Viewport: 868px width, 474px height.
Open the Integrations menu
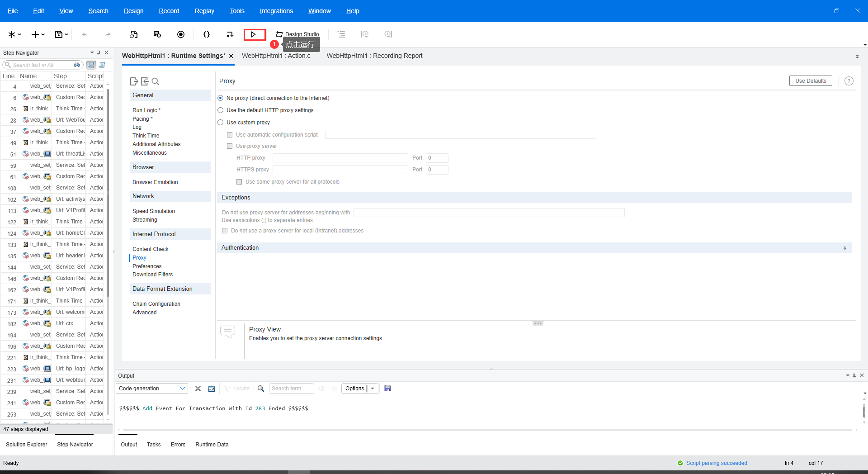pos(276,11)
